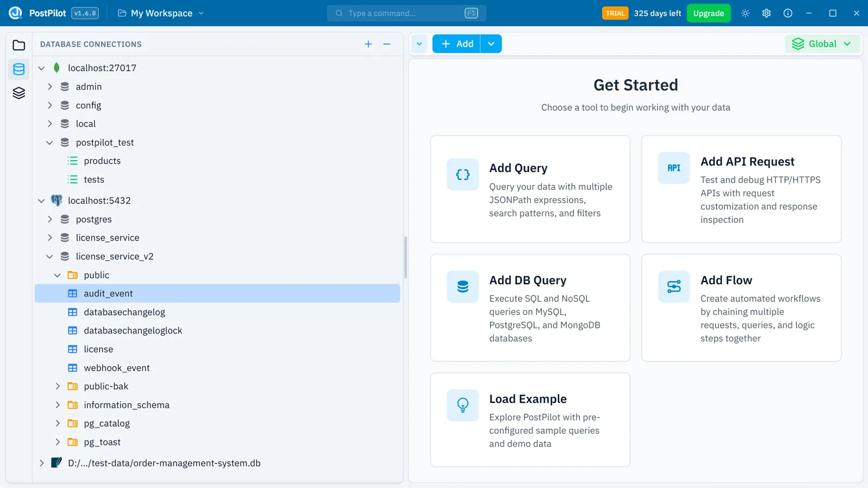The height and width of the screenshot is (488, 868).
Task: Click the collection icon beside tests
Action: (x=73, y=180)
